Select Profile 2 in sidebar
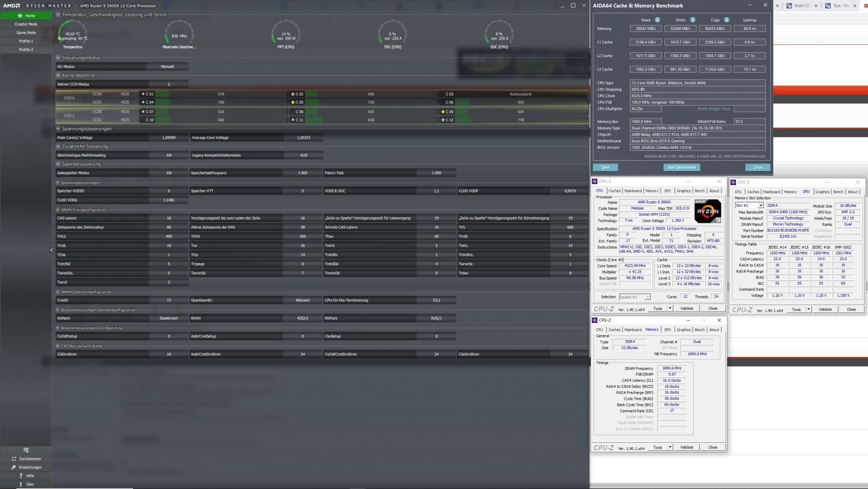Image resolution: width=868 pixels, height=489 pixels. pos(26,50)
